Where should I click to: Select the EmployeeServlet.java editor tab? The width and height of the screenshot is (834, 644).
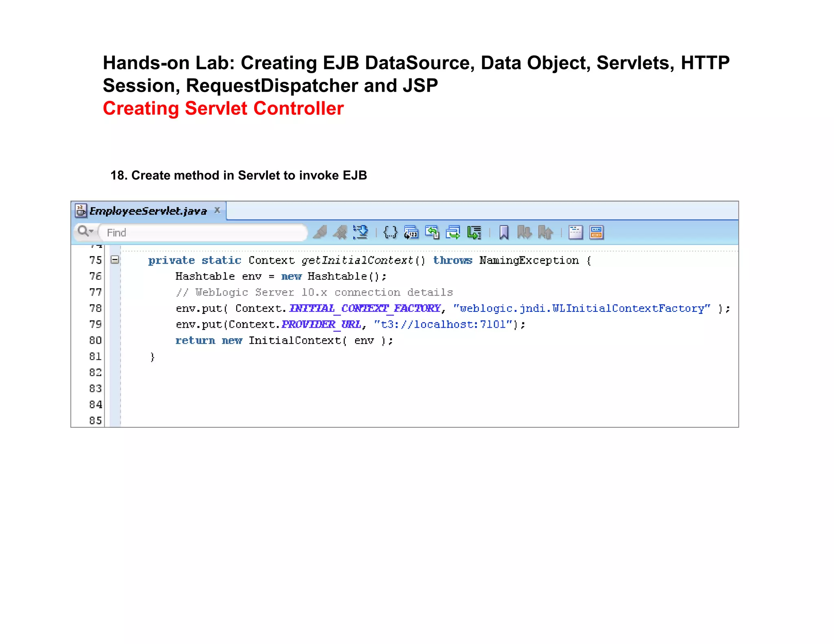coord(148,211)
